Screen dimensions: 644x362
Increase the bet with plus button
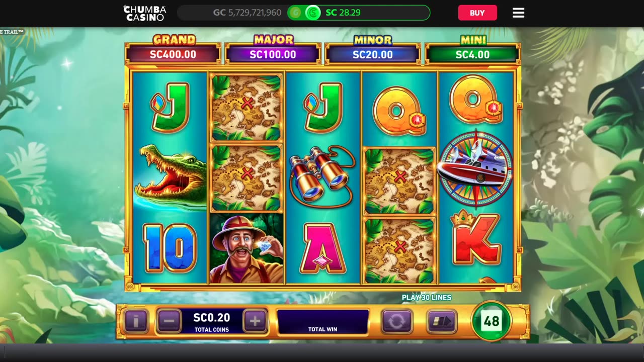(255, 320)
